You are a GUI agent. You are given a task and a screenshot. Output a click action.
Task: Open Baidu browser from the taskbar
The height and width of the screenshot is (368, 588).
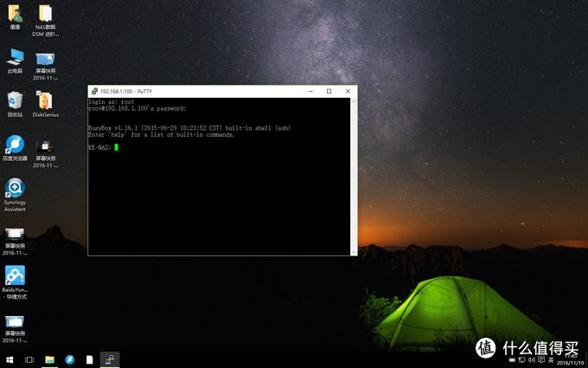pyautogui.click(x=70, y=359)
